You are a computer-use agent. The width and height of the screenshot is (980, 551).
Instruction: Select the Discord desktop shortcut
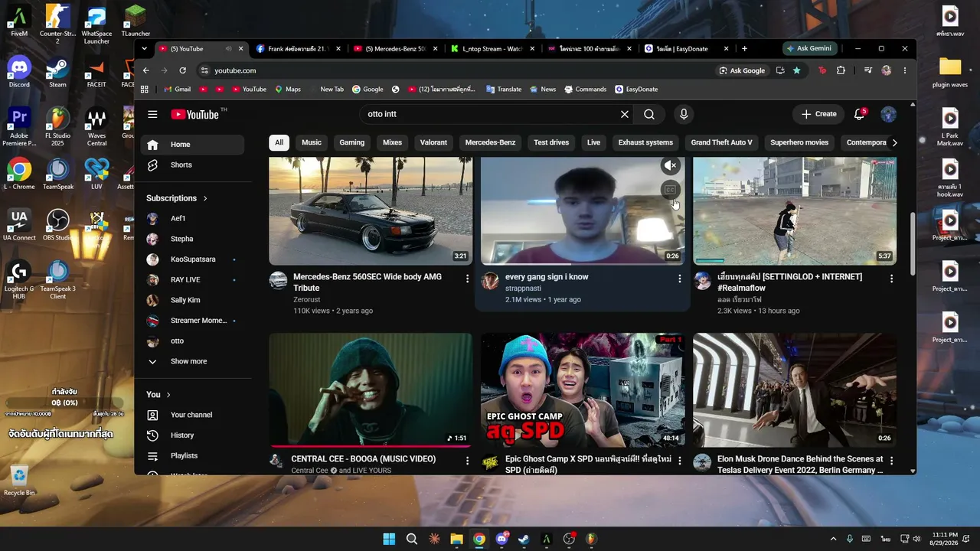(x=19, y=73)
